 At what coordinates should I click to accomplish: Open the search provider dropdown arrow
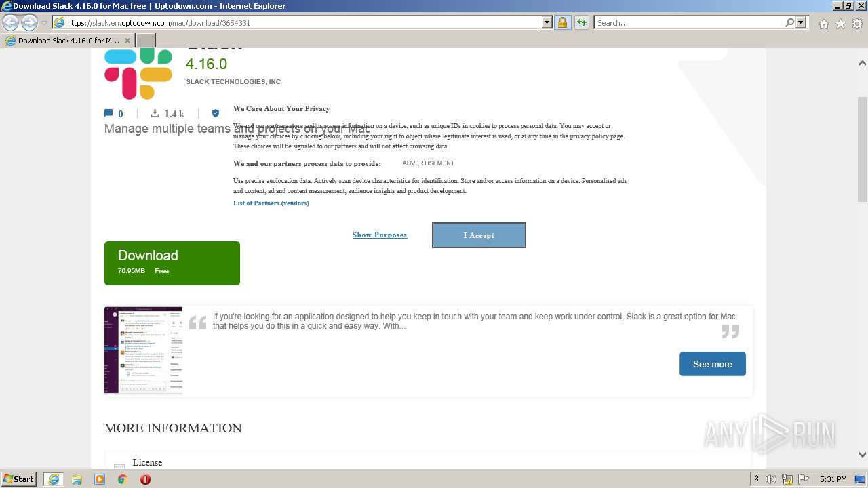point(801,23)
